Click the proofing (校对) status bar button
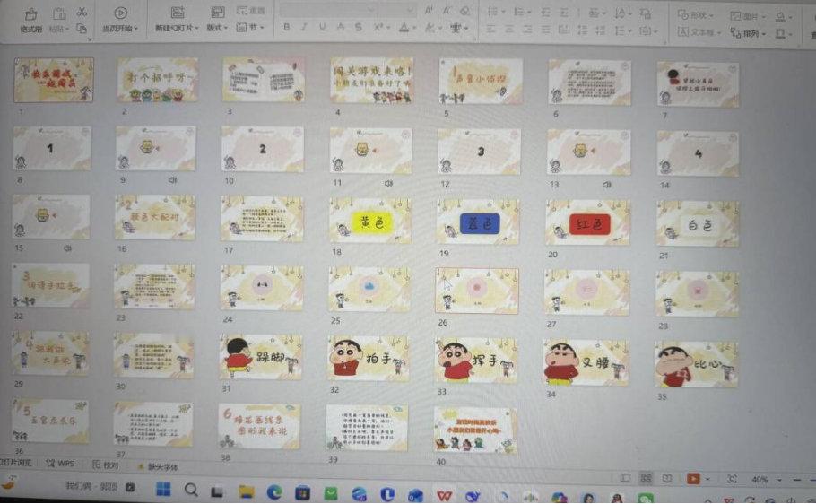This screenshot has width=816, height=504. click(x=106, y=465)
